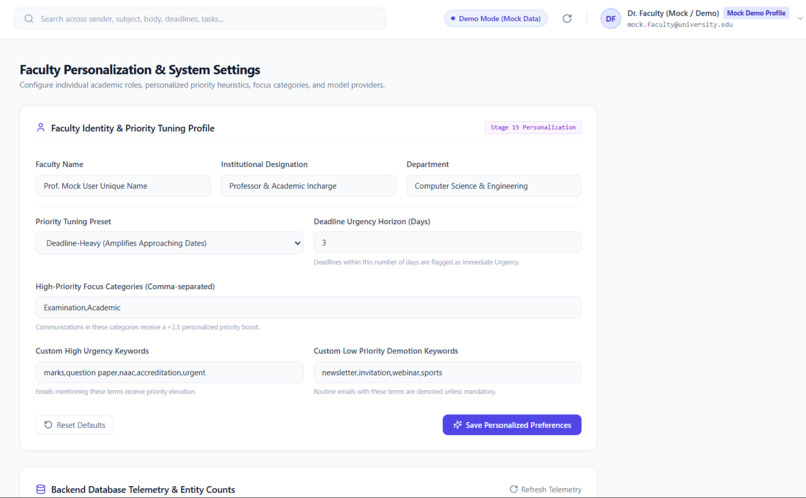Click the Stage 15 Personalization tag
This screenshot has width=806, height=498.
(533, 127)
